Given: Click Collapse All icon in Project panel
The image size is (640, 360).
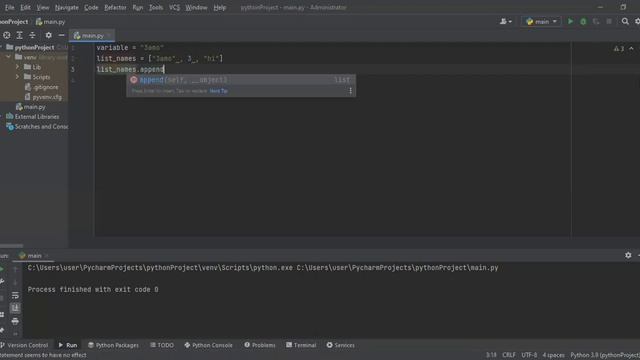Looking at the screenshot, I should click(32, 35).
